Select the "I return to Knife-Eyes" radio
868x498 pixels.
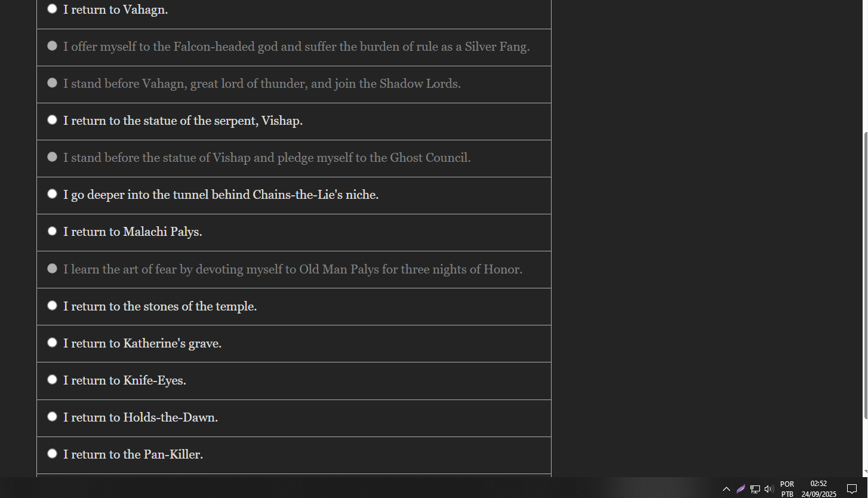pos(53,380)
